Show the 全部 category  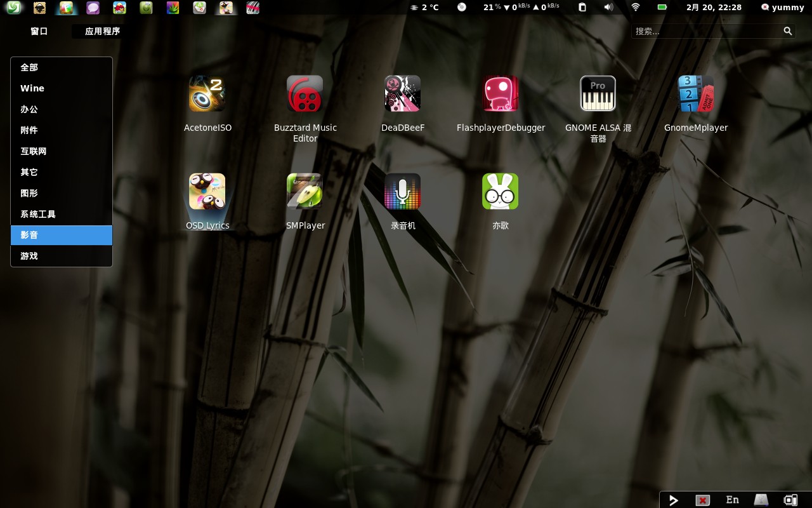click(62, 67)
